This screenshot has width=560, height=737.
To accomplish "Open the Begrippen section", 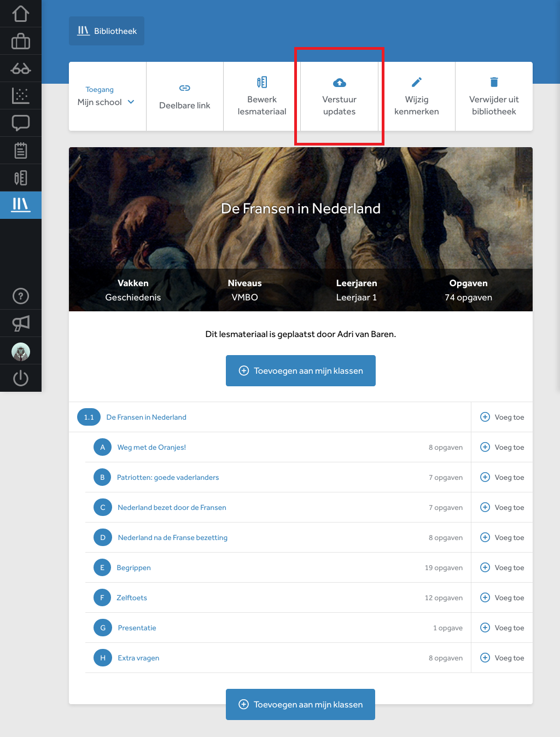I will point(133,568).
